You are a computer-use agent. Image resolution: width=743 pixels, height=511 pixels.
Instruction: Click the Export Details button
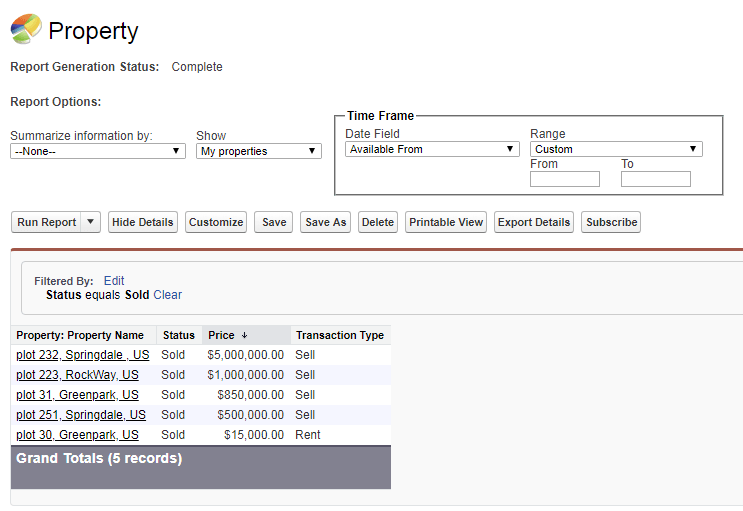pos(534,222)
